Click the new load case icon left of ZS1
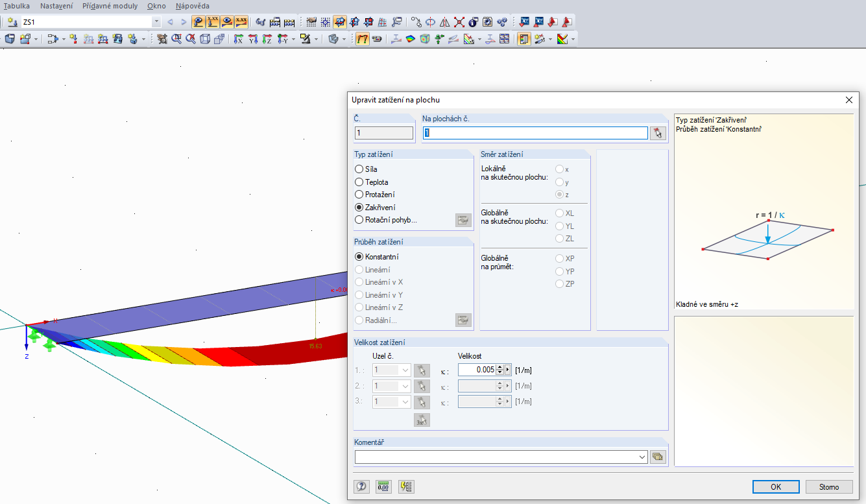This screenshot has width=866, height=504. [12, 22]
